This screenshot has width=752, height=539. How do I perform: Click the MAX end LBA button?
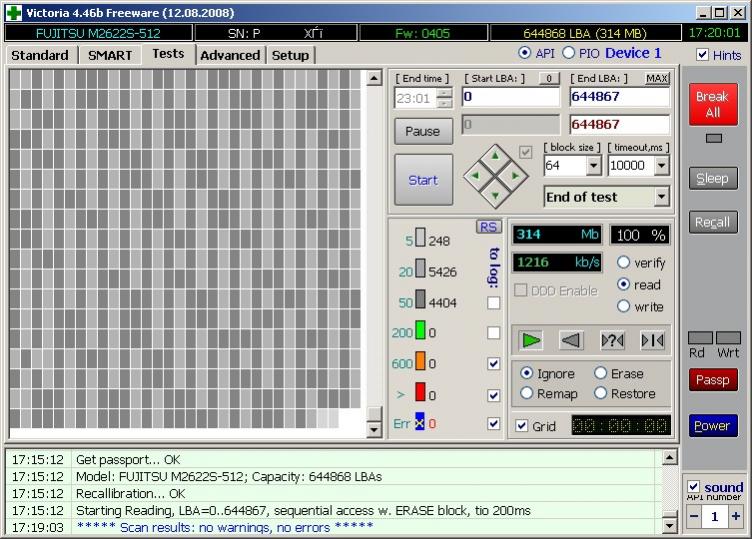pos(657,78)
